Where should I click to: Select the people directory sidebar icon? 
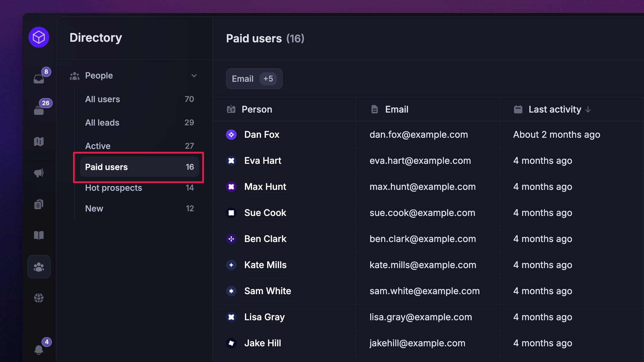pyautogui.click(x=39, y=267)
